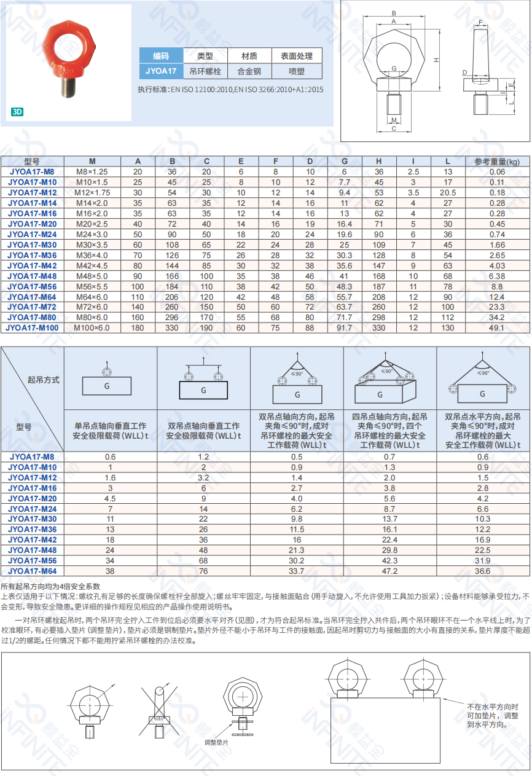Click the M8×1.25 thread size cell

pyautogui.click(x=92, y=172)
